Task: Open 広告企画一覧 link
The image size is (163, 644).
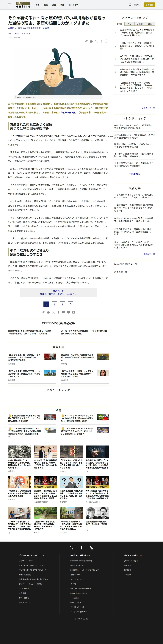Action: click(121, 272)
